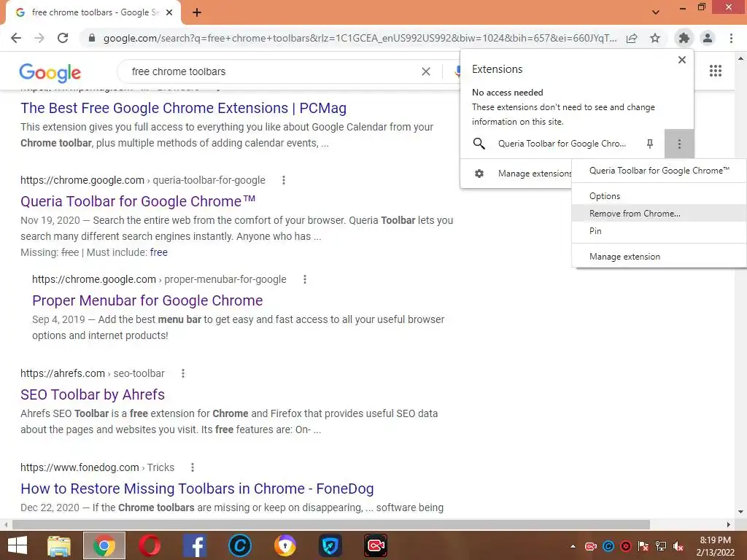The image size is (747, 560).
Task: Choose Remove from Chrome... menu item
Action: (x=659, y=214)
